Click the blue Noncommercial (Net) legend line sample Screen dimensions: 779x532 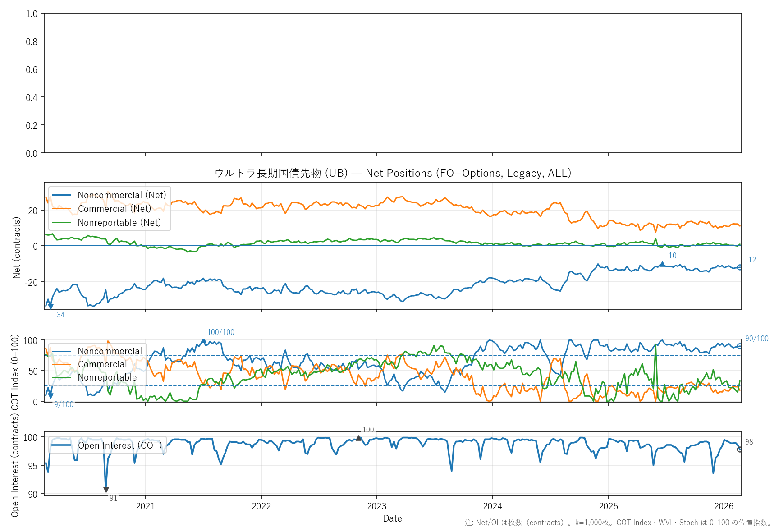(x=62, y=195)
